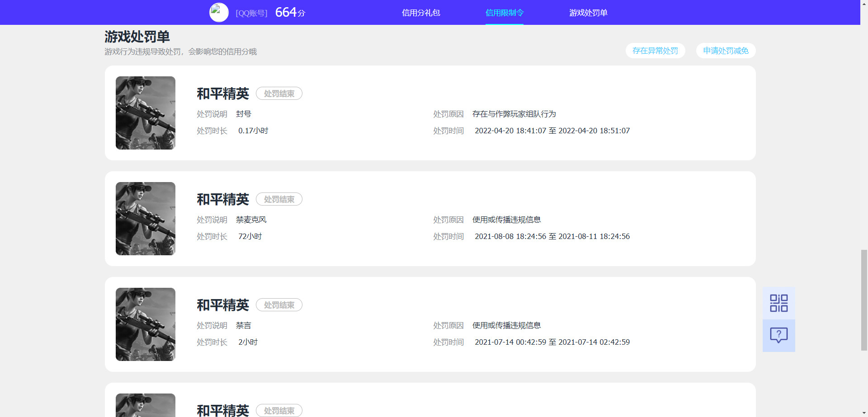Image resolution: width=868 pixels, height=417 pixels.
Task: Open the game thumbnail for the 禁言 penalty
Action: (x=146, y=324)
